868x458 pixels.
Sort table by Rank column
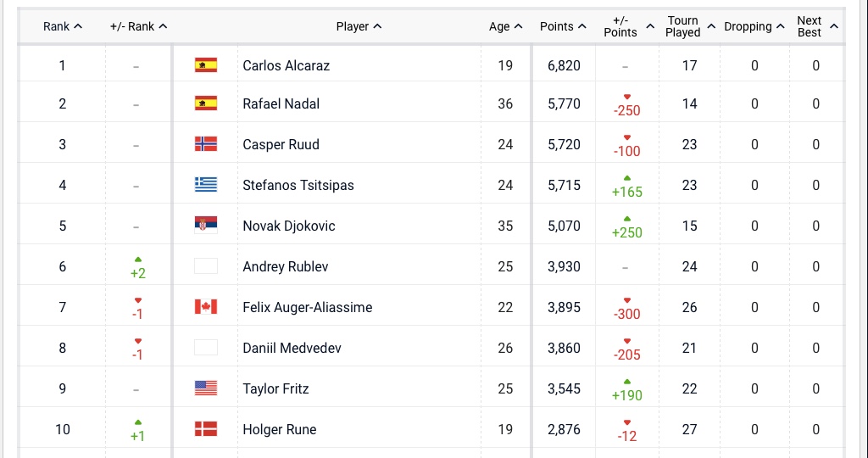[63, 26]
